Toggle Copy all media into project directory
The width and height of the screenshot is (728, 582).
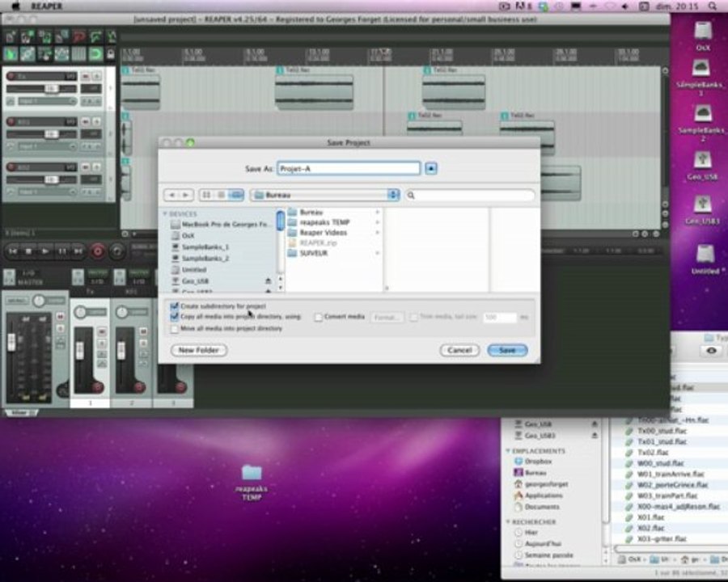pyautogui.click(x=174, y=317)
